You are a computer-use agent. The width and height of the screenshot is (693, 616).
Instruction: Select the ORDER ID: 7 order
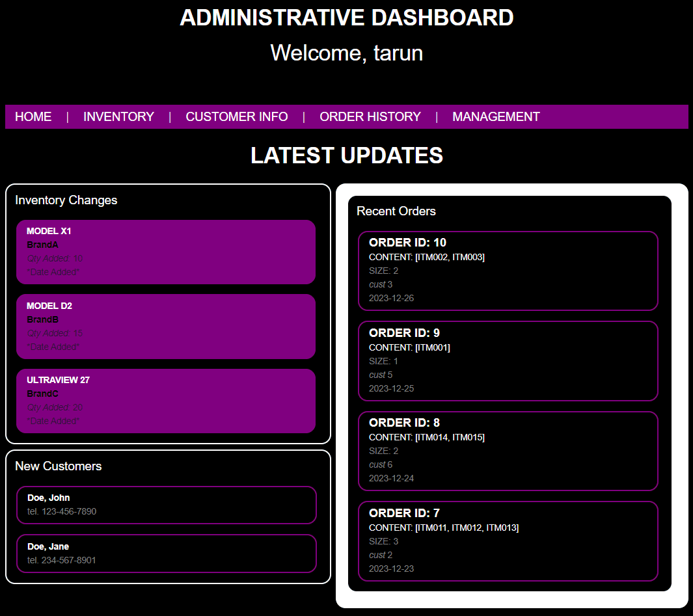(508, 541)
